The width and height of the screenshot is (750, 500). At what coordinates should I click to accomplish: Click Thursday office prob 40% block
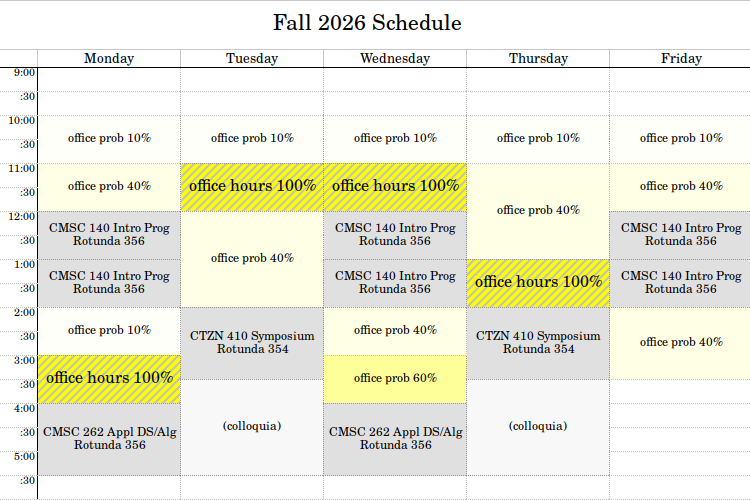[x=538, y=211]
